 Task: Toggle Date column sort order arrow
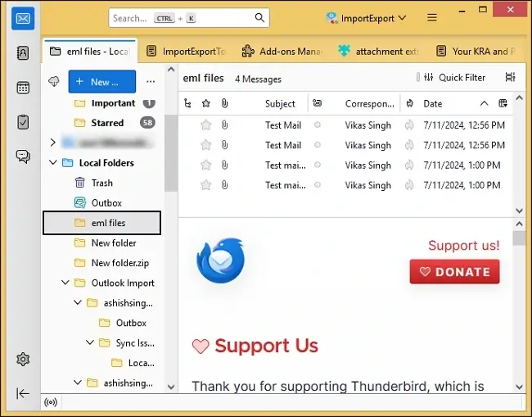point(485,103)
